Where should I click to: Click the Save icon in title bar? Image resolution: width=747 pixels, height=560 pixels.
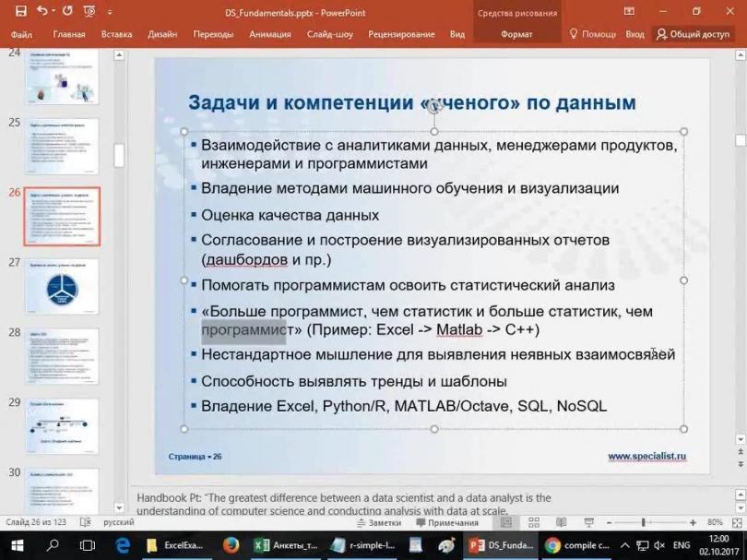click(20, 11)
